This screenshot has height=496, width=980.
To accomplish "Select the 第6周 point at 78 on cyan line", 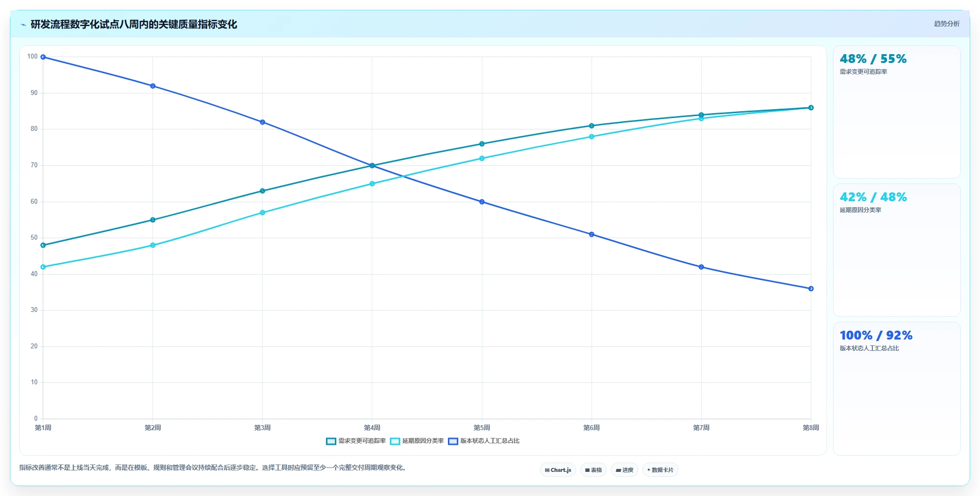I will [592, 137].
